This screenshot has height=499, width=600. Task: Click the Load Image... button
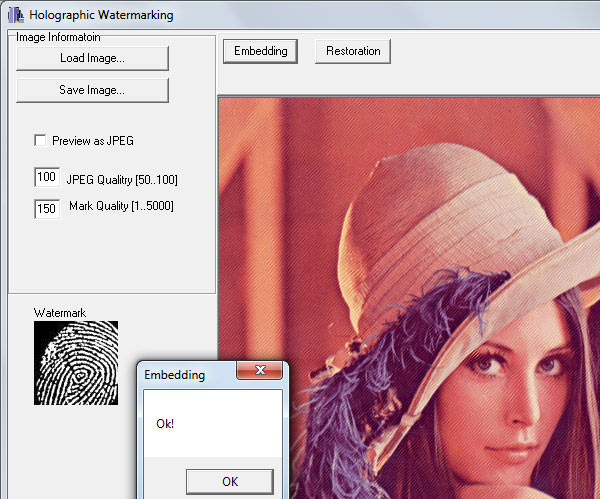click(92, 58)
